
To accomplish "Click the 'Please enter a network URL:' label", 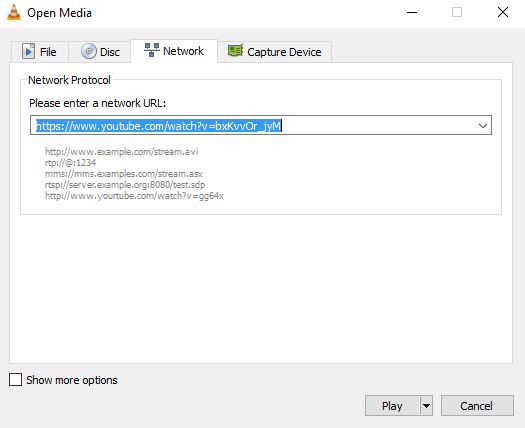I will (97, 103).
